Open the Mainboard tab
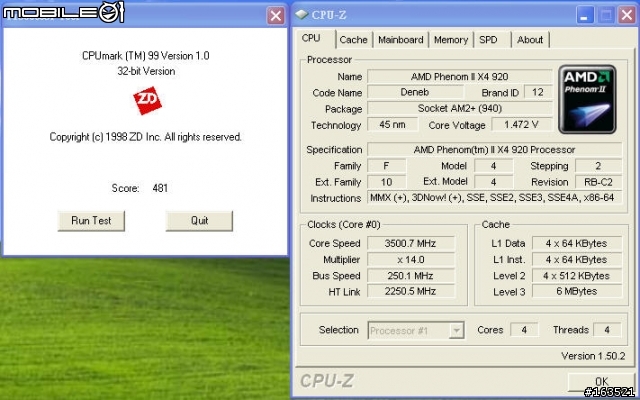Image resolution: width=640 pixels, height=400 pixels. point(400,40)
